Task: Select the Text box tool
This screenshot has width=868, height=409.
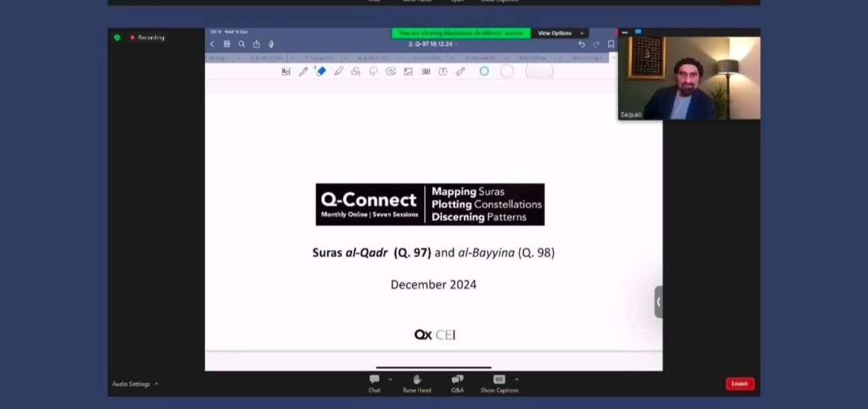Action: coord(443,71)
